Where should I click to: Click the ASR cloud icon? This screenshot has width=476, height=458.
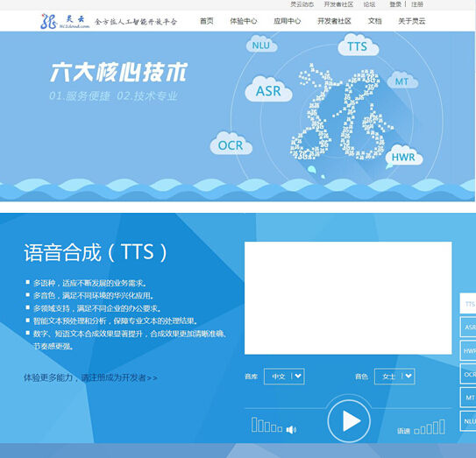(268, 90)
